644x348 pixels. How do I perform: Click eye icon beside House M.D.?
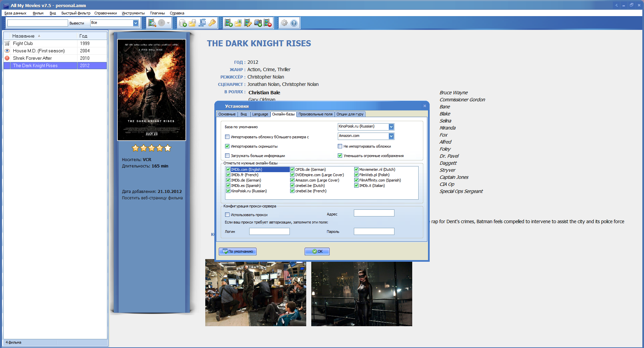point(7,51)
